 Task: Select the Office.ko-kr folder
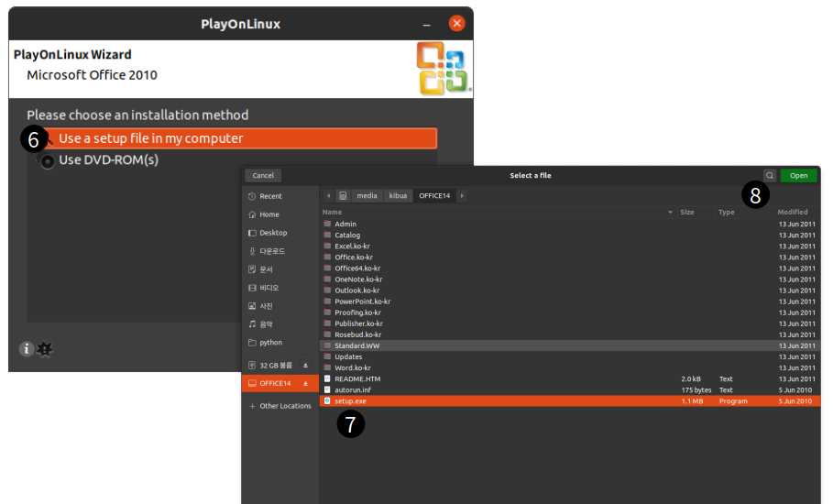pyautogui.click(x=569, y=257)
